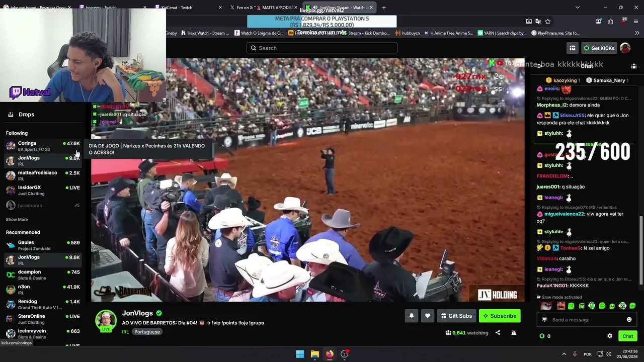Switch to the KaiCenat Twitch tab
The width and height of the screenshot is (644, 362).
(x=188, y=8)
